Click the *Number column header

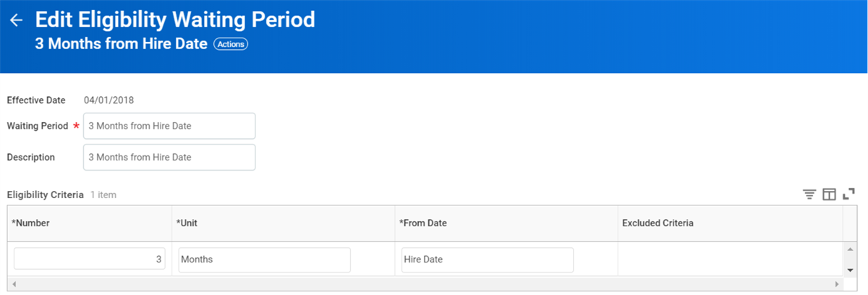pyautogui.click(x=90, y=223)
